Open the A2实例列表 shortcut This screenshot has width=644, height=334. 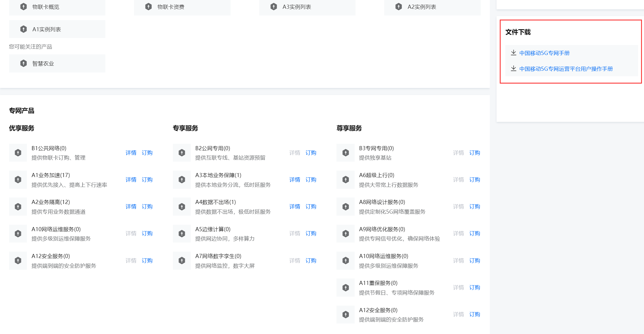[x=422, y=7]
